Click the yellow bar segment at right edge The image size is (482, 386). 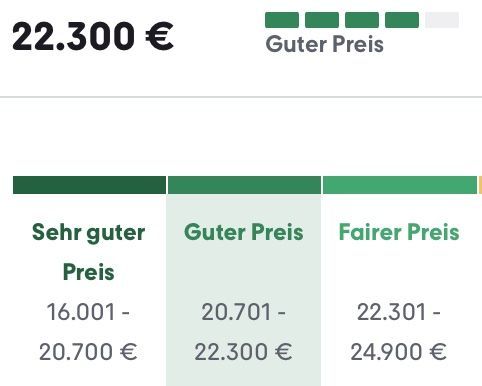pyautogui.click(x=480, y=185)
